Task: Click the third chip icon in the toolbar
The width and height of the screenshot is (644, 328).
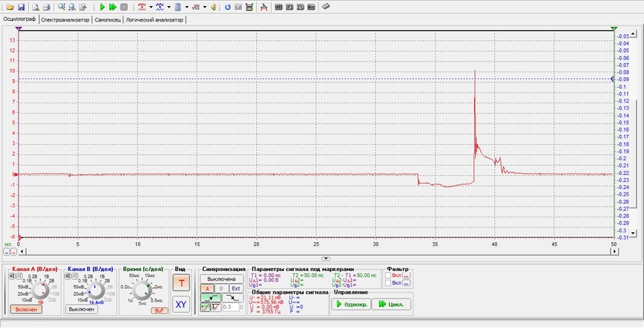Action: tap(301, 7)
